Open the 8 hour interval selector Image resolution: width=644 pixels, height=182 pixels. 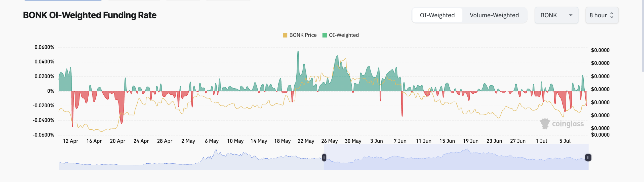[x=602, y=15]
